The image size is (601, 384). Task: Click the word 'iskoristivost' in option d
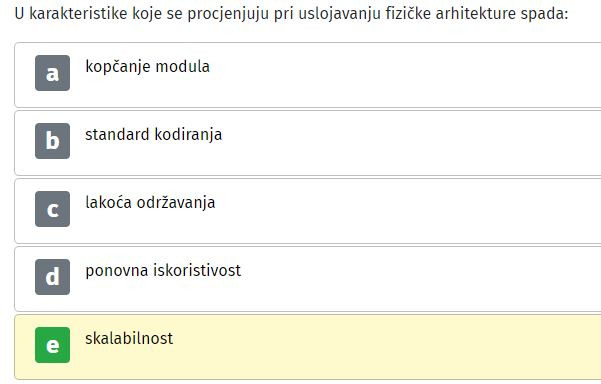pyautogui.click(x=197, y=271)
